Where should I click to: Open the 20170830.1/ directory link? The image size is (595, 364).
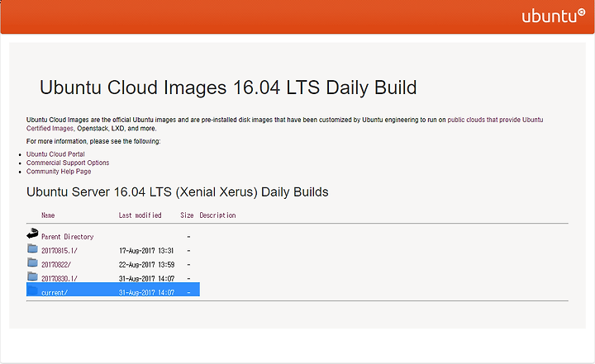tap(59, 279)
